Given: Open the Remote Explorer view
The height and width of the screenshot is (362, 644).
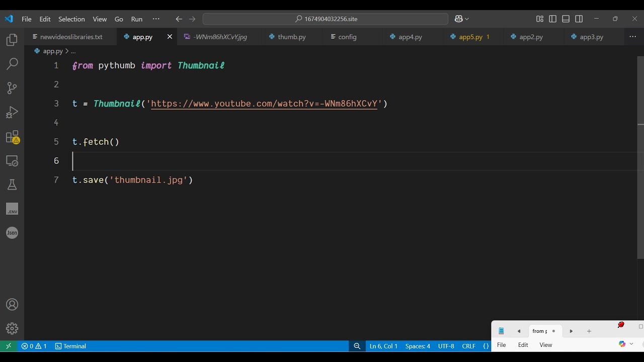Looking at the screenshot, I should coord(12,161).
